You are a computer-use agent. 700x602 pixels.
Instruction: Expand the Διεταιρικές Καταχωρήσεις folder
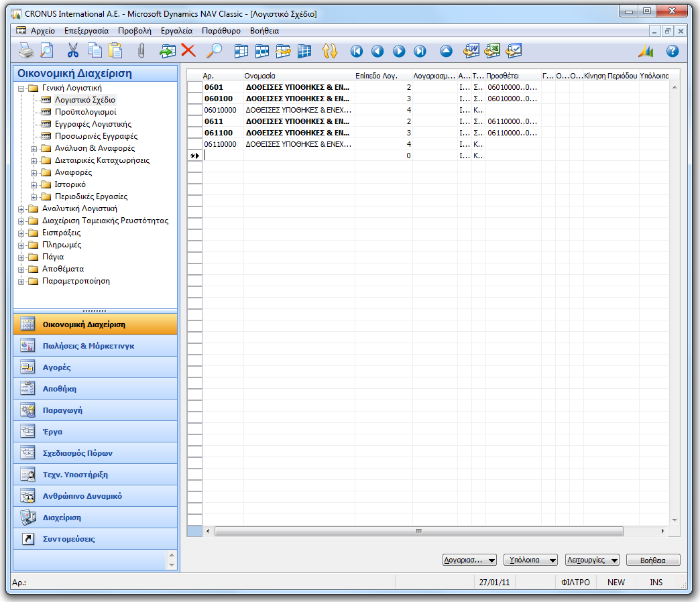pyautogui.click(x=34, y=161)
